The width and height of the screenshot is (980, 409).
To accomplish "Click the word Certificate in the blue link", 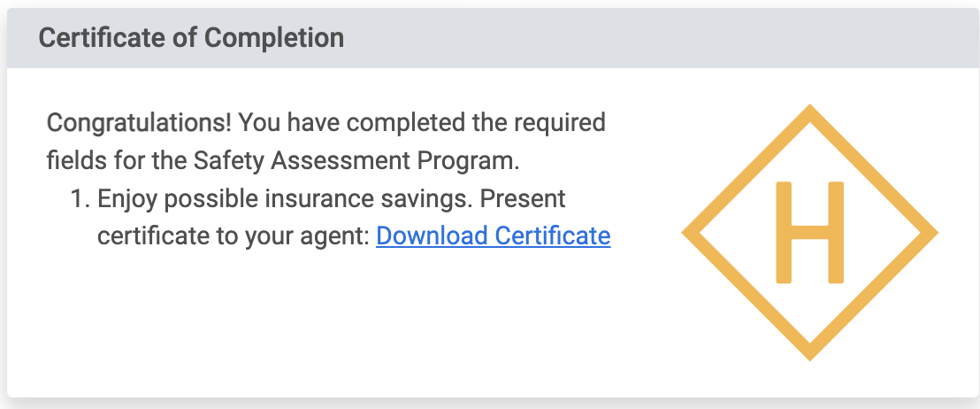I will point(553,235).
